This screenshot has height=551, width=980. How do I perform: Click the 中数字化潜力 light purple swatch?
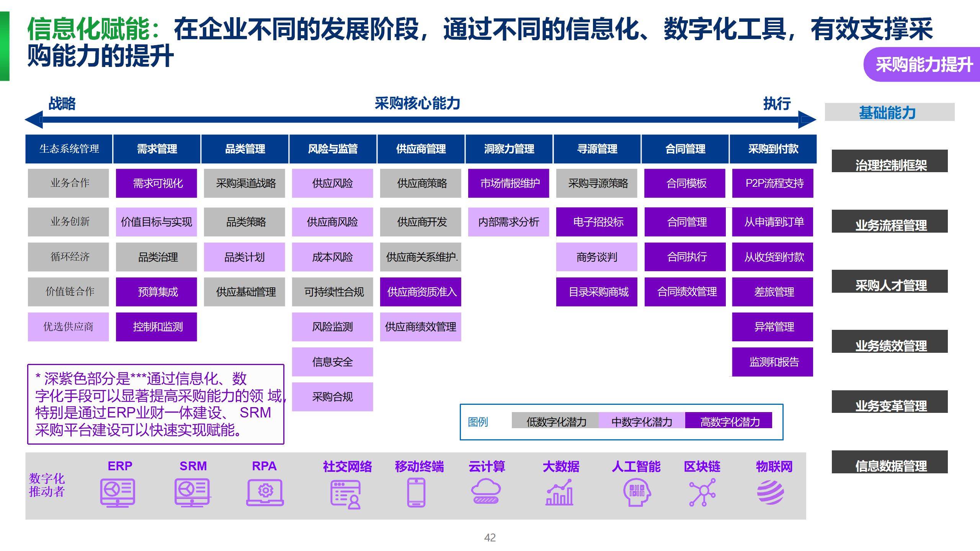point(642,421)
